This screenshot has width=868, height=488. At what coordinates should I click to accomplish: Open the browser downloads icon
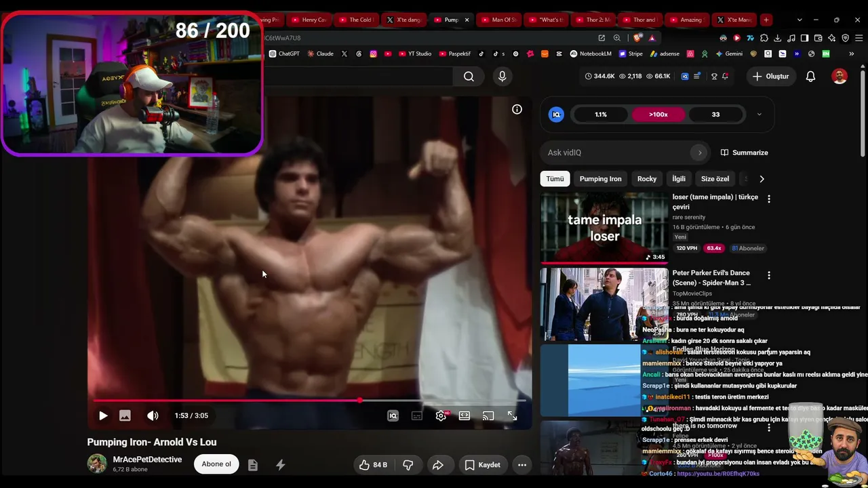pos(777,38)
